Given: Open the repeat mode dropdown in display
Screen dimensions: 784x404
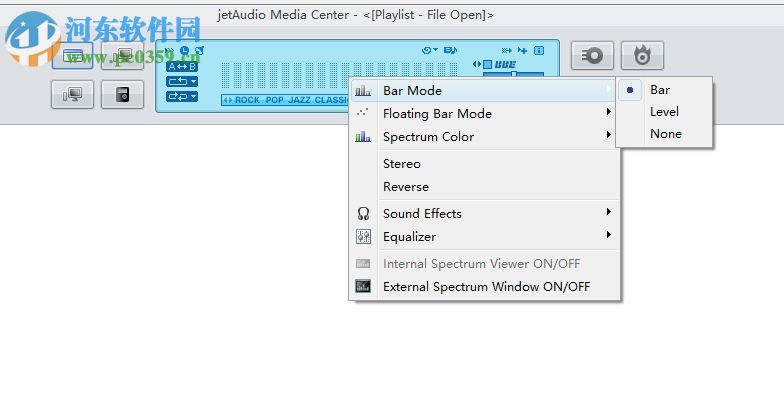Looking at the screenshot, I should pyautogui.click(x=182, y=82).
